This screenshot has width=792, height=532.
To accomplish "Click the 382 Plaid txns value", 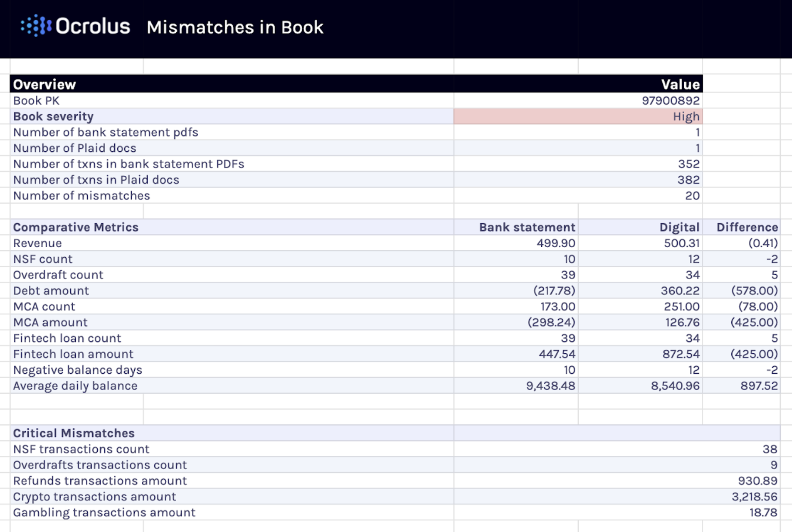I will tap(689, 180).
